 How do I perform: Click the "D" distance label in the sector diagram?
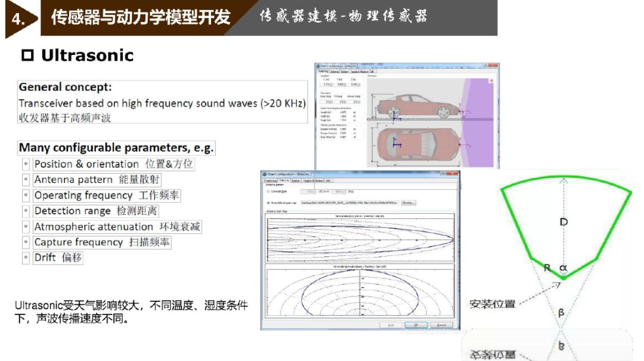tap(563, 222)
